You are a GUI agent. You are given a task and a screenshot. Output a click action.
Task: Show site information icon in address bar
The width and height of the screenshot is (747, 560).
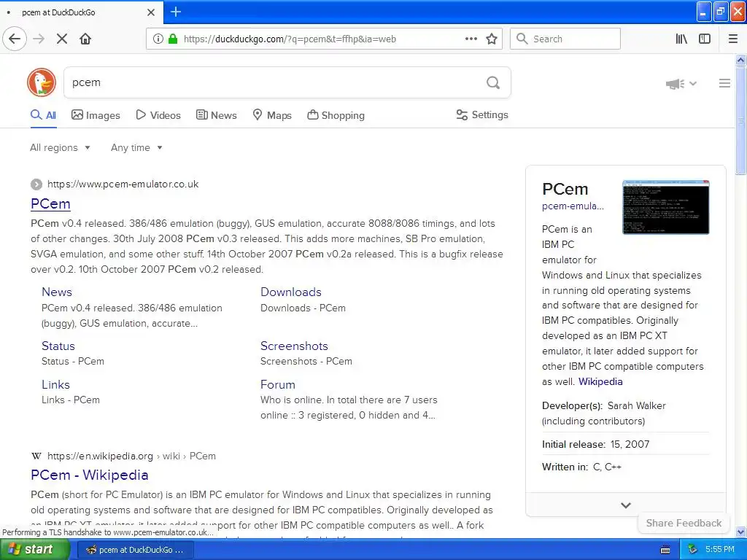point(158,39)
